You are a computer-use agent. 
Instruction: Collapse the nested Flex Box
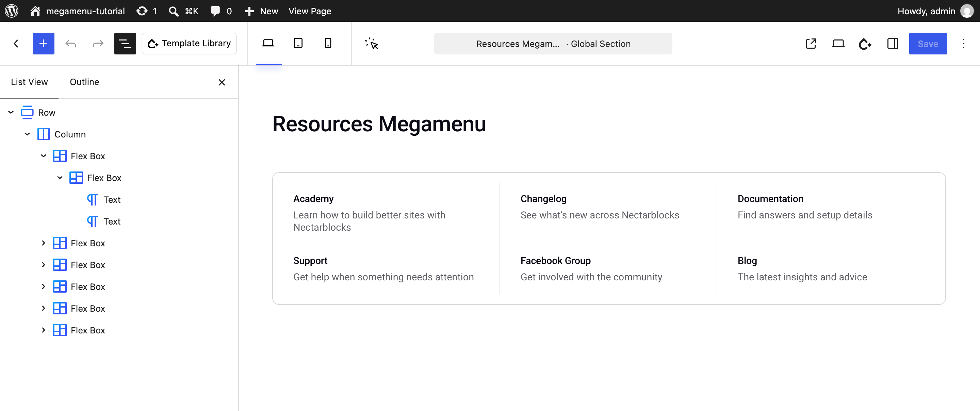click(60, 177)
